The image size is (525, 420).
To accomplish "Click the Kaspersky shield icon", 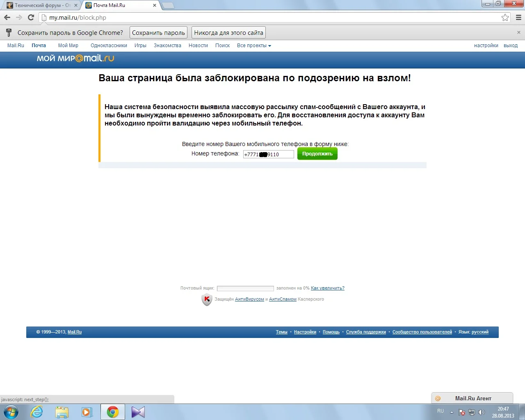I will click(207, 299).
